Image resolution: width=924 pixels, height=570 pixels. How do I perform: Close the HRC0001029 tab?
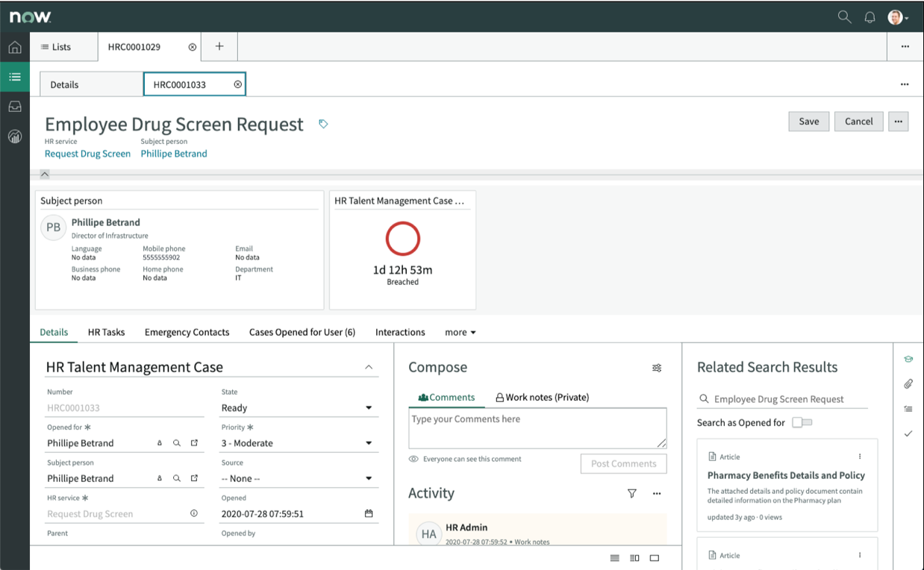tap(193, 47)
